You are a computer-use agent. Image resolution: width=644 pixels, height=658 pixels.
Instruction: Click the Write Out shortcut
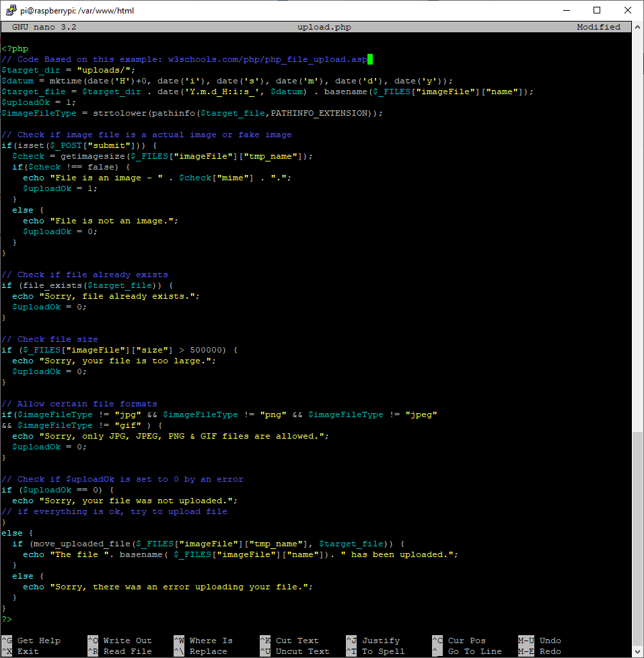click(127, 641)
